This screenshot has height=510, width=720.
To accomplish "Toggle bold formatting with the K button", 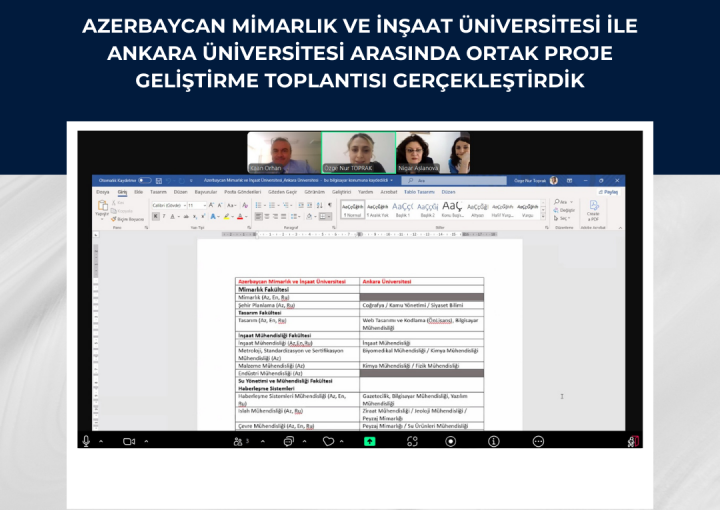I will pos(156,216).
